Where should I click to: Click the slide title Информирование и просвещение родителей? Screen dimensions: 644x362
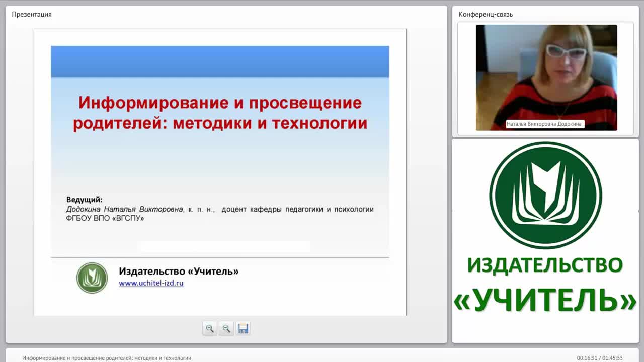[220, 113]
